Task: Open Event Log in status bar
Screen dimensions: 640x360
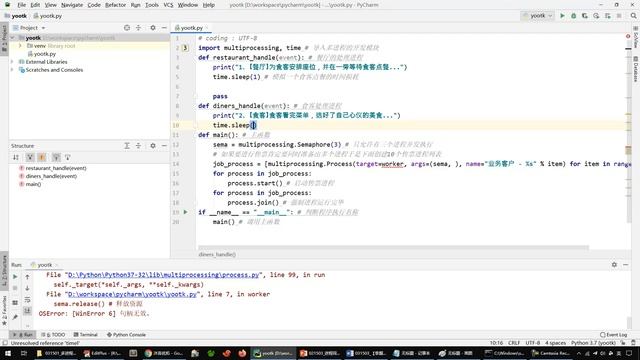Action: (613, 335)
